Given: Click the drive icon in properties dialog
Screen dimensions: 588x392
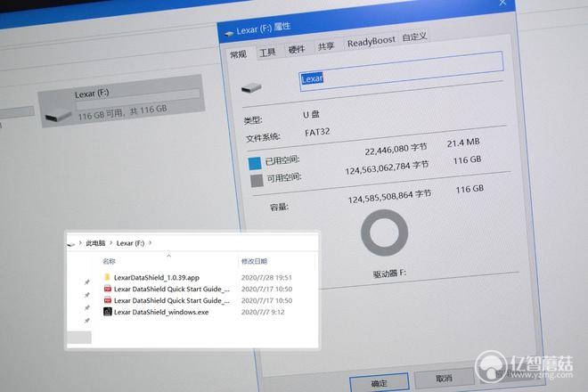Looking at the screenshot, I should [x=251, y=88].
